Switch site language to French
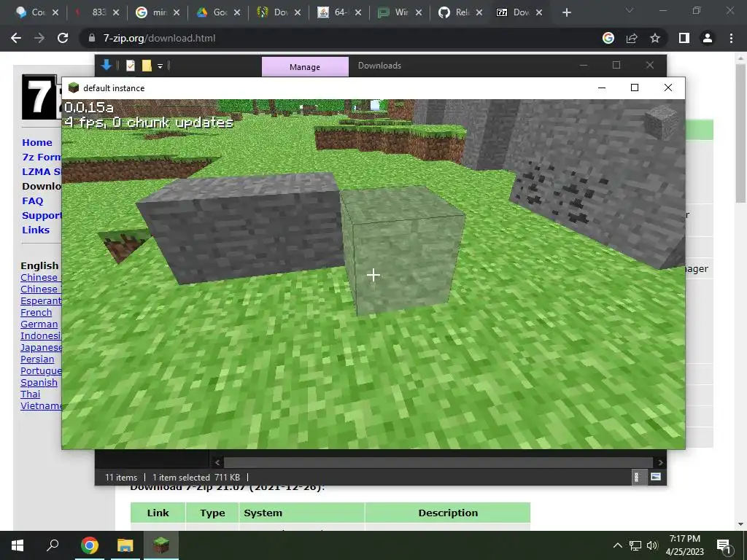Screen dimensions: 747x560 [x=36, y=312]
